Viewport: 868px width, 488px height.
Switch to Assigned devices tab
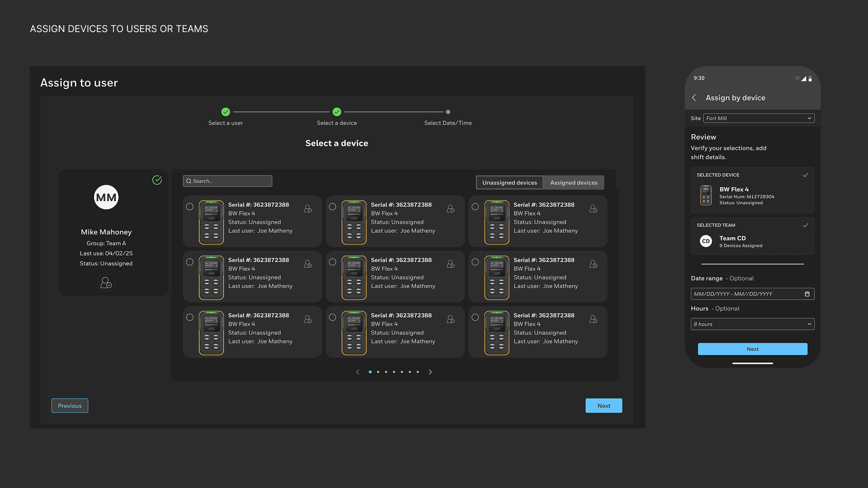(573, 183)
